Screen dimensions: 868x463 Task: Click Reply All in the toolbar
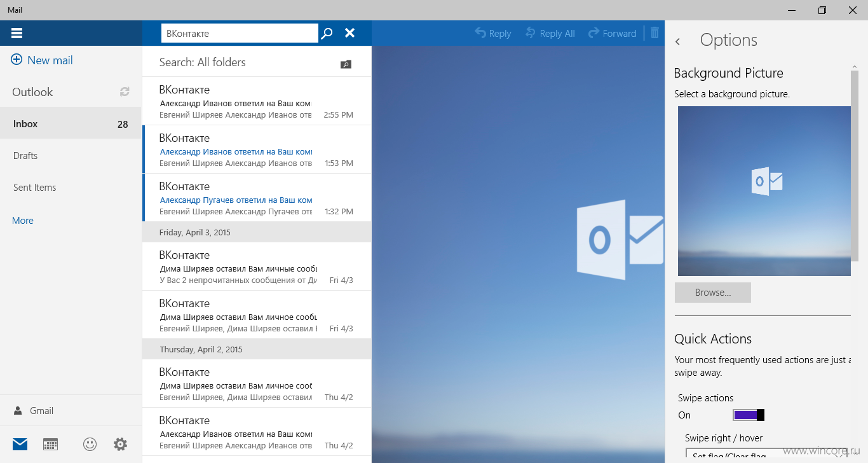[550, 33]
